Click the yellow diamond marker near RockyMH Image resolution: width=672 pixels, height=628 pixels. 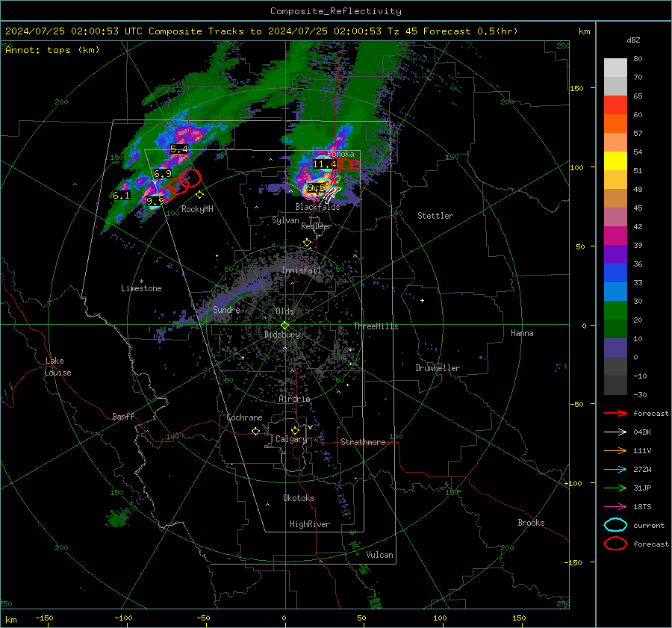tap(199, 195)
